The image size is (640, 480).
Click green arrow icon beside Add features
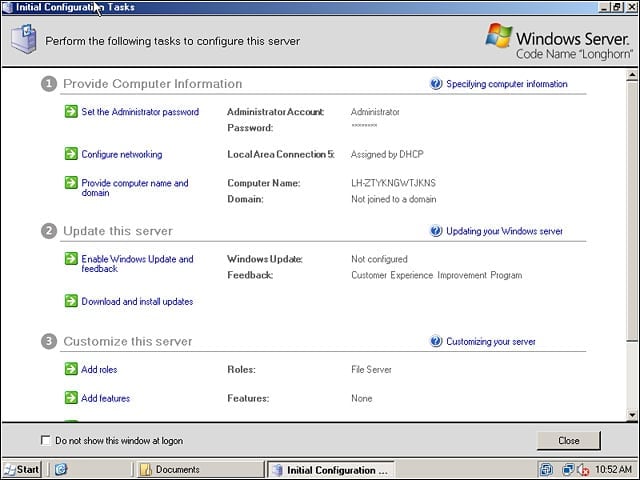coord(71,398)
